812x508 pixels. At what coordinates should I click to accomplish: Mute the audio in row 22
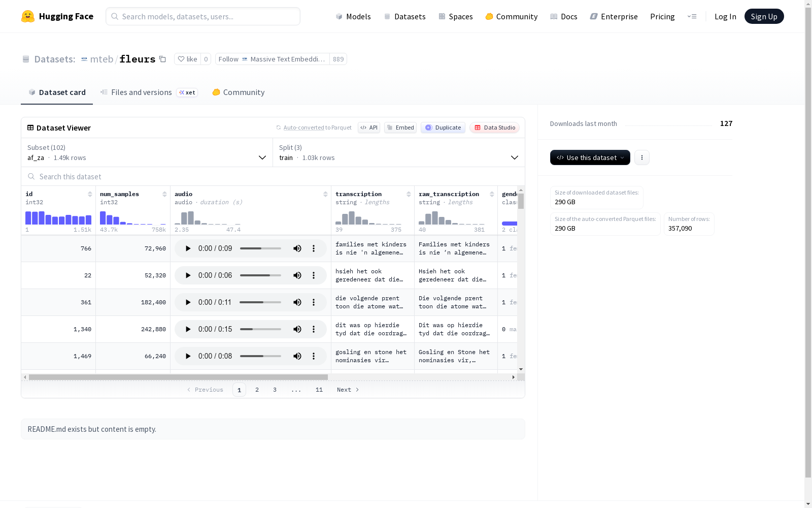click(297, 275)
